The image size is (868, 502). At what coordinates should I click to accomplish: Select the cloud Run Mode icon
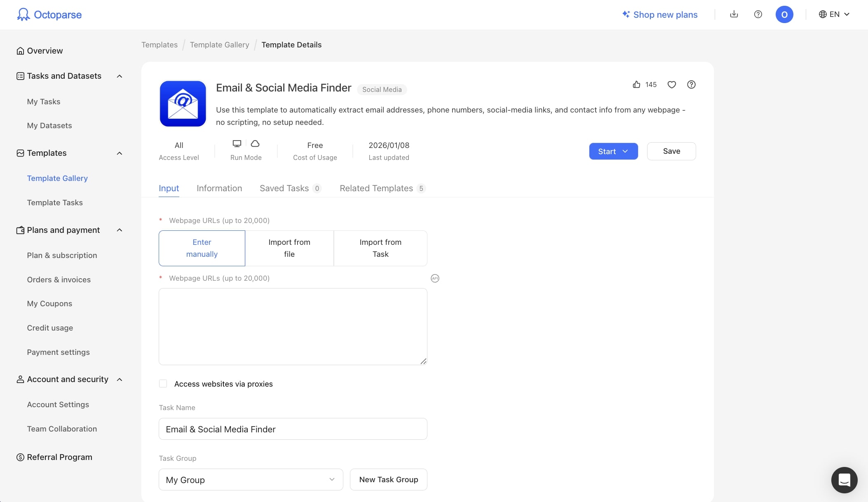tap(255, 143)
